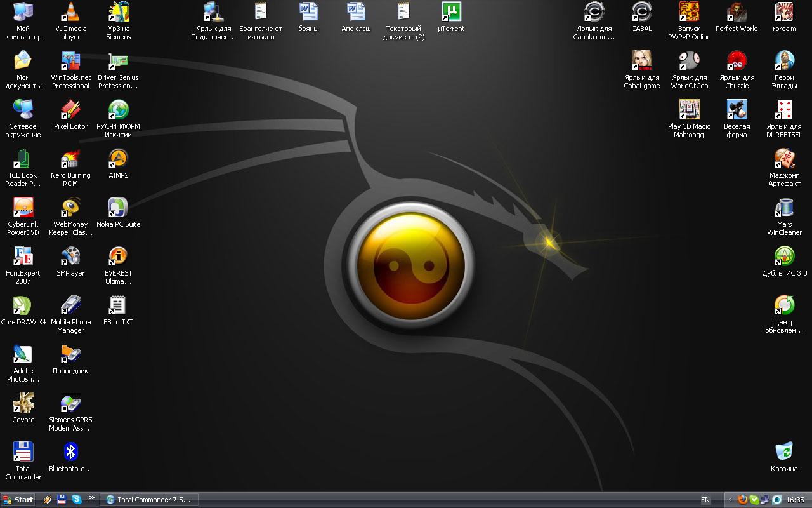Click the Skype quick launch icon
The height and width of the screenshot is (508, 812).
click(77, 500)
